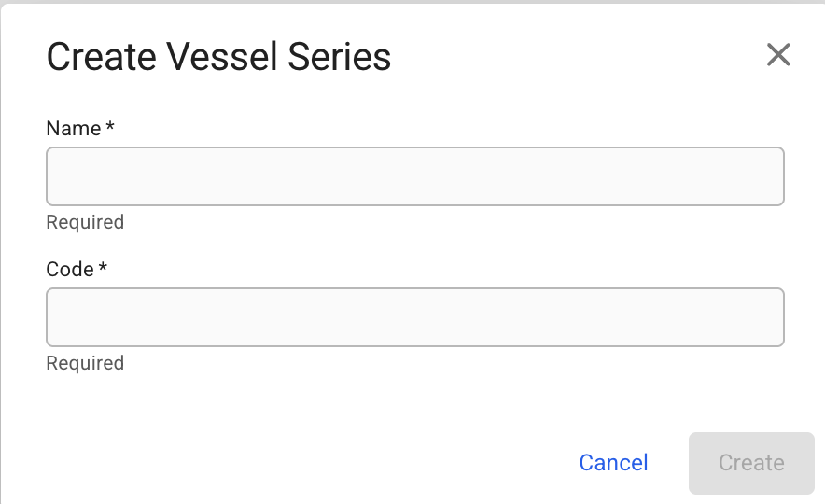Click 'Required' hint below the Name field

click(85, 222)
